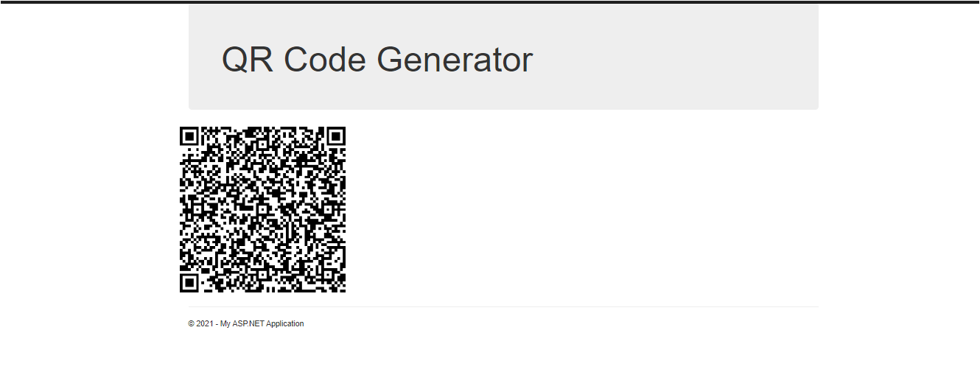The height and width of the screenshot is (372, 980).
Task: Click the dark navigation bar at the top
Action: coord(490,1)
